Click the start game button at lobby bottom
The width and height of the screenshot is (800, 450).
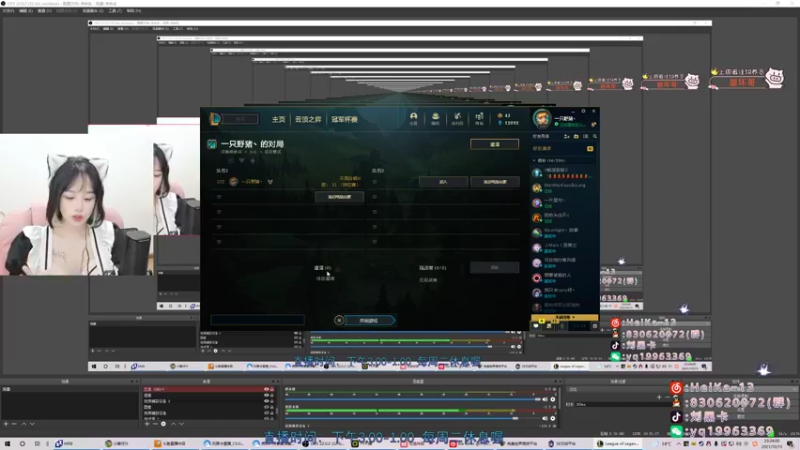pyautogui.click(x=369, y=320)
